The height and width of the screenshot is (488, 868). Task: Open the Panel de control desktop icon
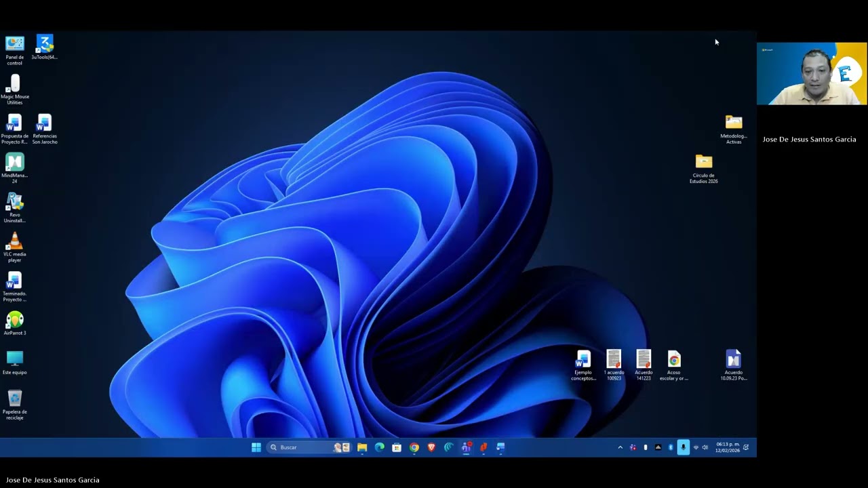click(x=15, y=50)
